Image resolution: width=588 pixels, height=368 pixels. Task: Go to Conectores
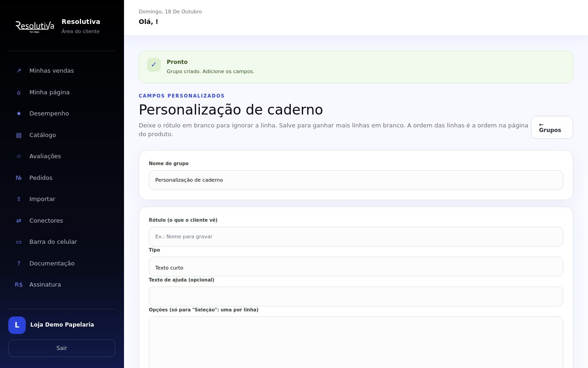[x=62, y=221]
